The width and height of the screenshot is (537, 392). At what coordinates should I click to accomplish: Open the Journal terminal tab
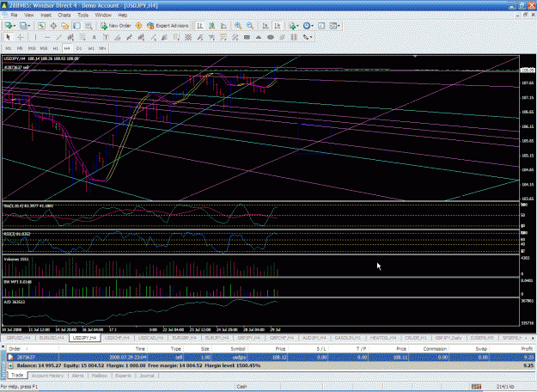pyautogui.click(x=147, y=376)
